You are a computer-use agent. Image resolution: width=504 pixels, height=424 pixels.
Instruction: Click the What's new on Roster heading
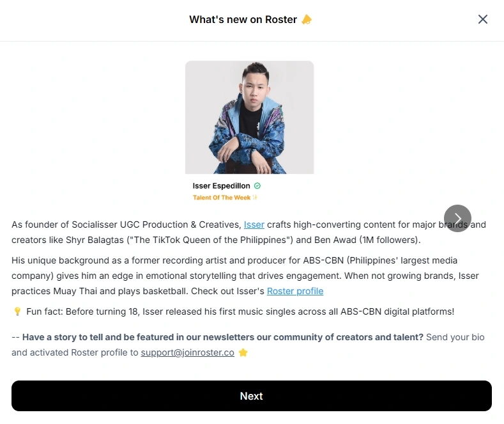(243, 20)
